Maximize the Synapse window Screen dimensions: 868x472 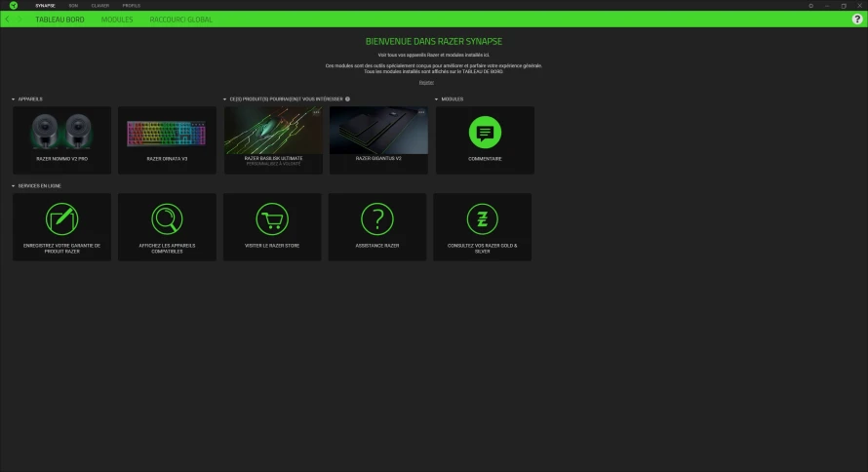point(844,6)
